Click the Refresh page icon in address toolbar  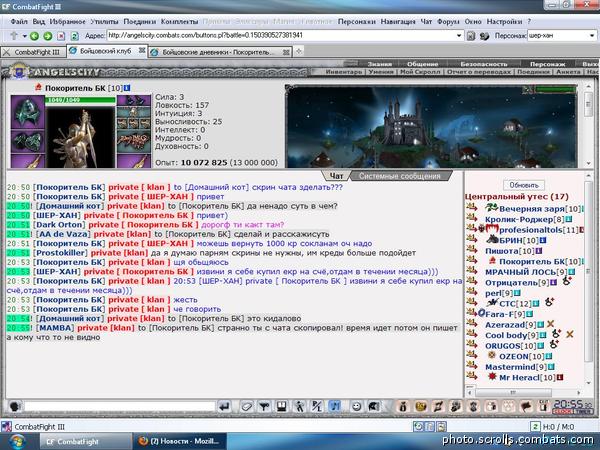pyautogui.click(x=75, y=36)
